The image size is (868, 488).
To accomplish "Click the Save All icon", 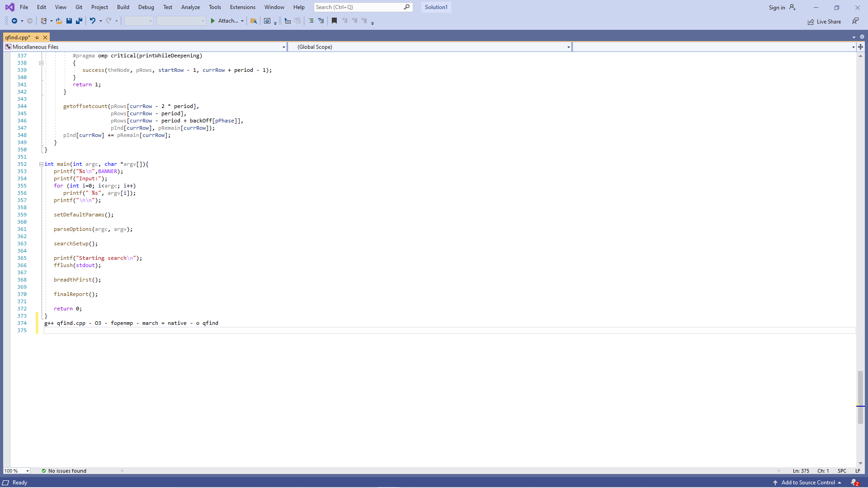I will point(79,21).
